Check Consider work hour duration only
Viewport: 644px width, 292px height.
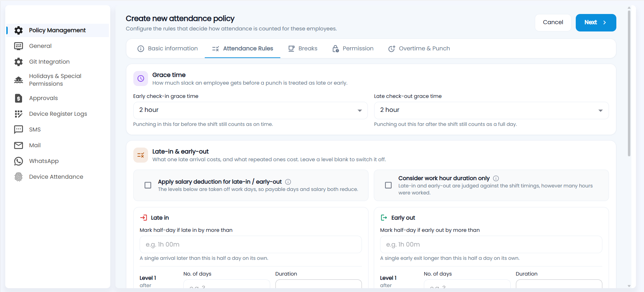(388, 185)
